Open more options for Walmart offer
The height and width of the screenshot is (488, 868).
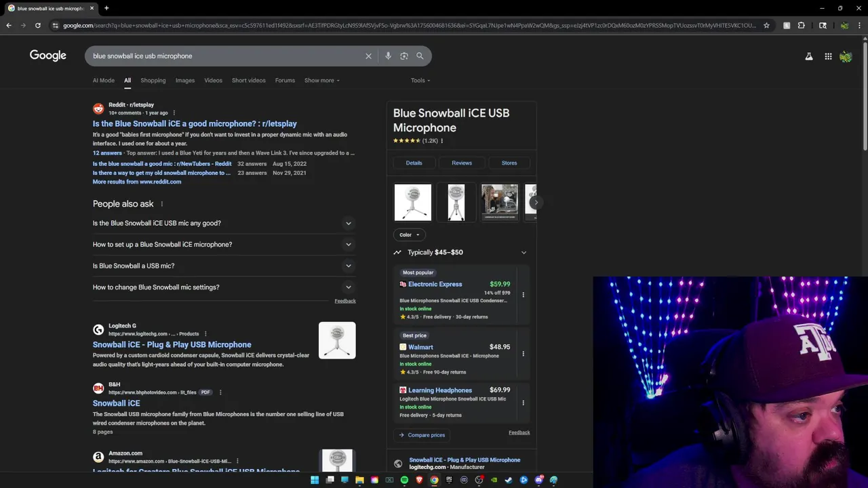[523, 354]
